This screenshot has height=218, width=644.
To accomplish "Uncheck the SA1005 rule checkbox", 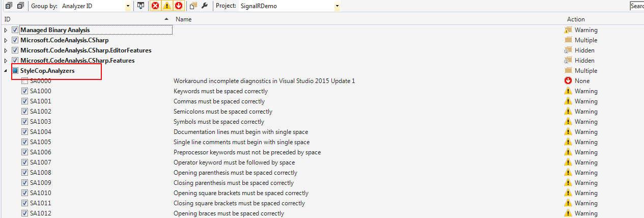I will [x=24, y=142].
